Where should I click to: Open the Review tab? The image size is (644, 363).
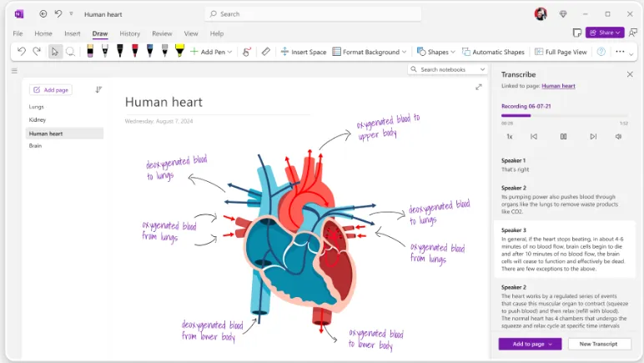(162, 33)
